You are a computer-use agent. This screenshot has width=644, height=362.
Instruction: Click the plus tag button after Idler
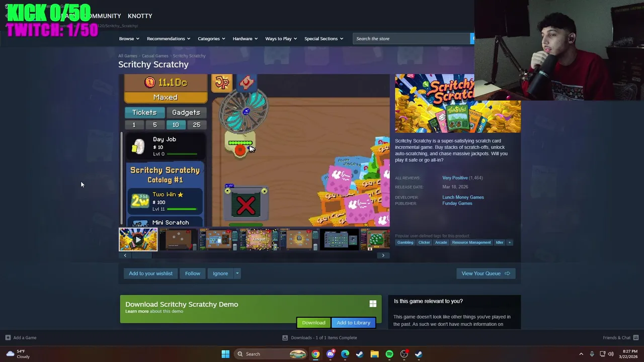pyautogui.click(x=509, y=242)
